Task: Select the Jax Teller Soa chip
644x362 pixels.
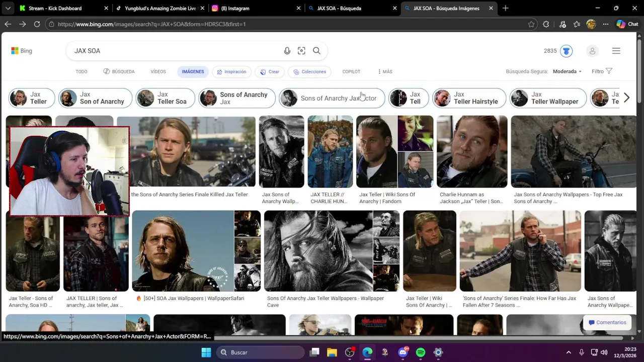Action: point(165,98)
